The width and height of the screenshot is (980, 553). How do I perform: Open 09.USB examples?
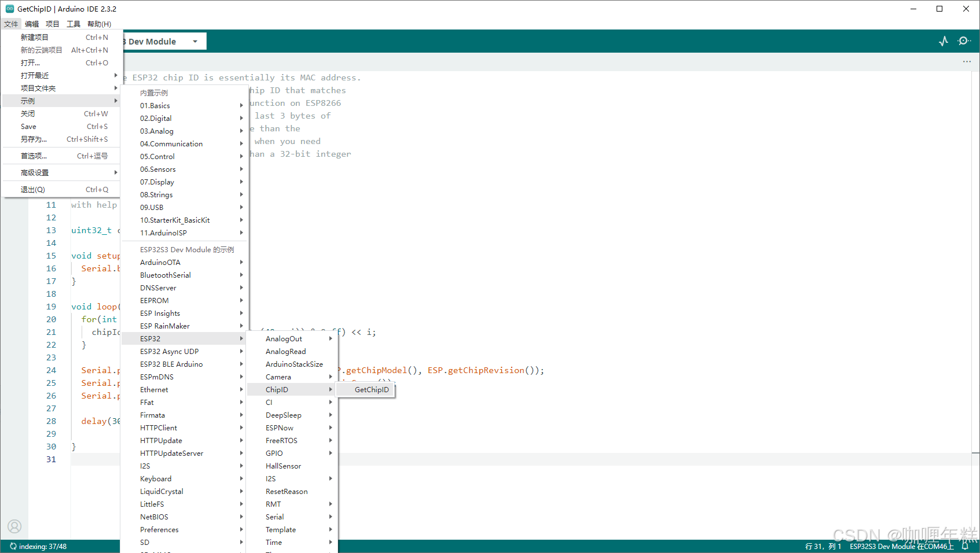tap(184, 207)
